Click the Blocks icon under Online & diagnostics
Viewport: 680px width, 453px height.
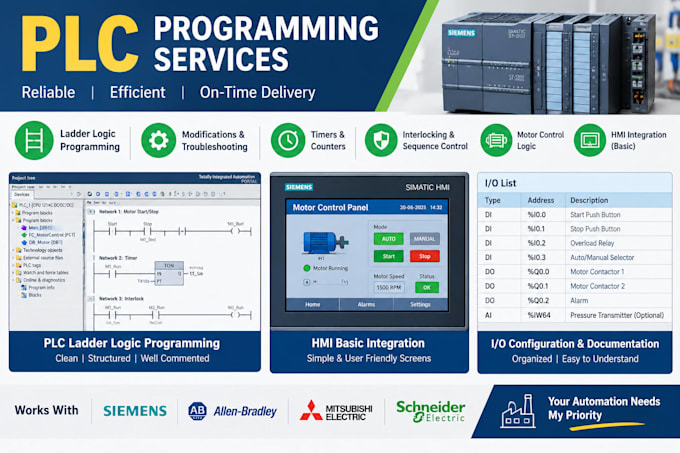click(x=24, y=295)
